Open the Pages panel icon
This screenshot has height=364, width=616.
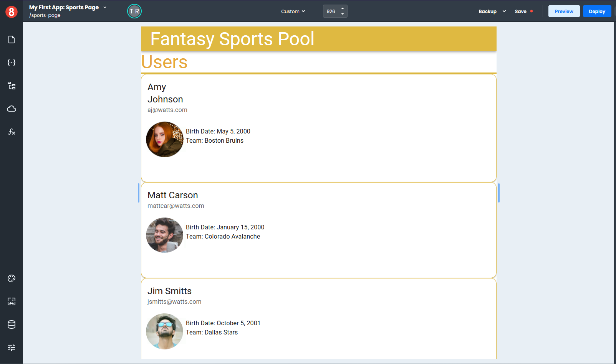[12, 40]
